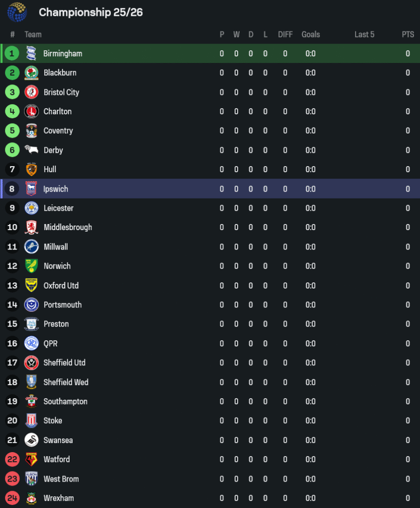Click the Sheffield Utd crest

click(31, 363)
